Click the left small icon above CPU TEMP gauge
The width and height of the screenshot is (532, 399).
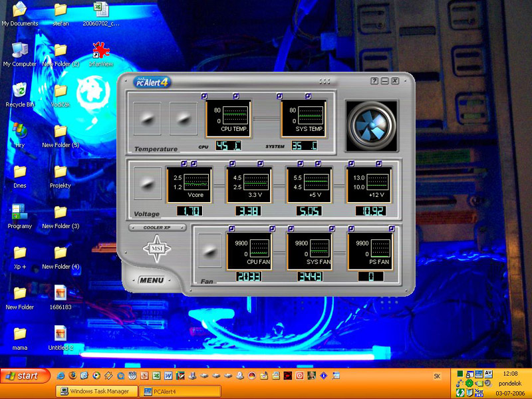[204, 96]
